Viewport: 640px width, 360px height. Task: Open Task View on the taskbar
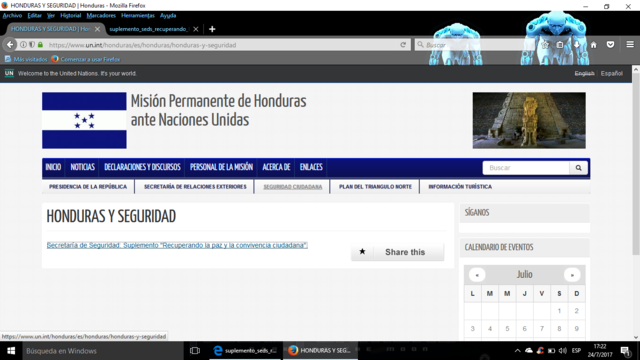click(195, 351)
